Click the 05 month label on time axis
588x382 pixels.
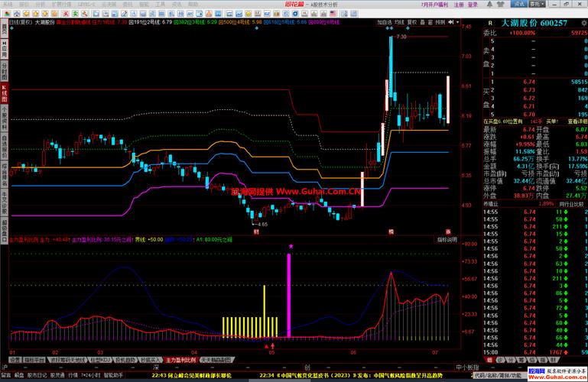coord(271,352)
